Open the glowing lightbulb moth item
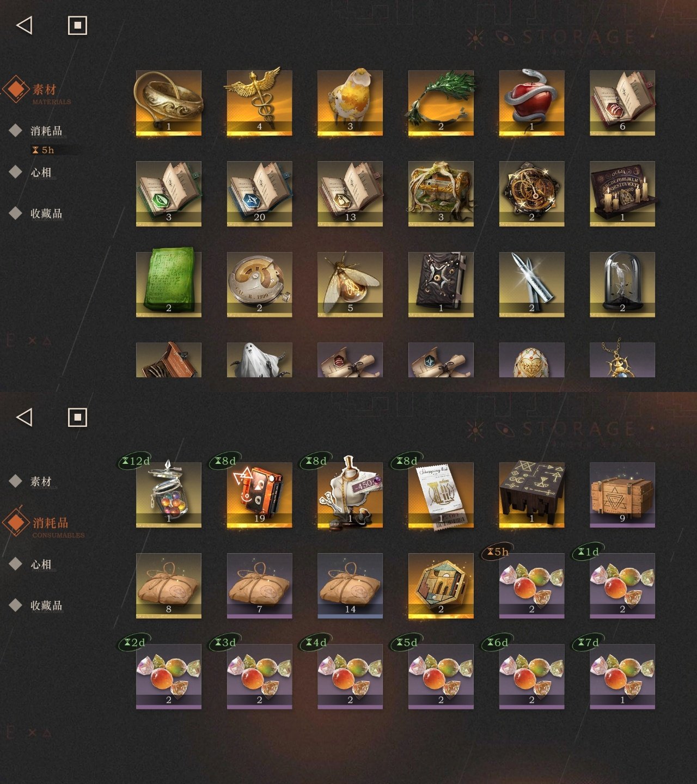 pyautogui.click(x=350, y=284)
